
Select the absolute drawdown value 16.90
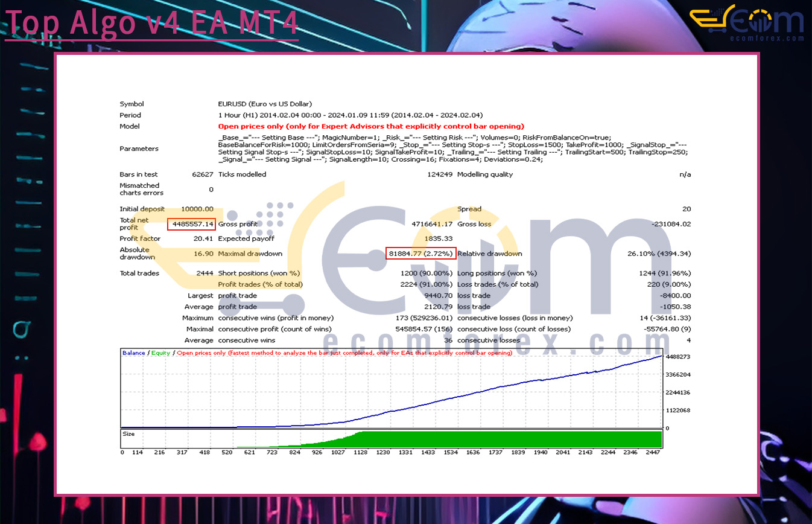[204, 254]
